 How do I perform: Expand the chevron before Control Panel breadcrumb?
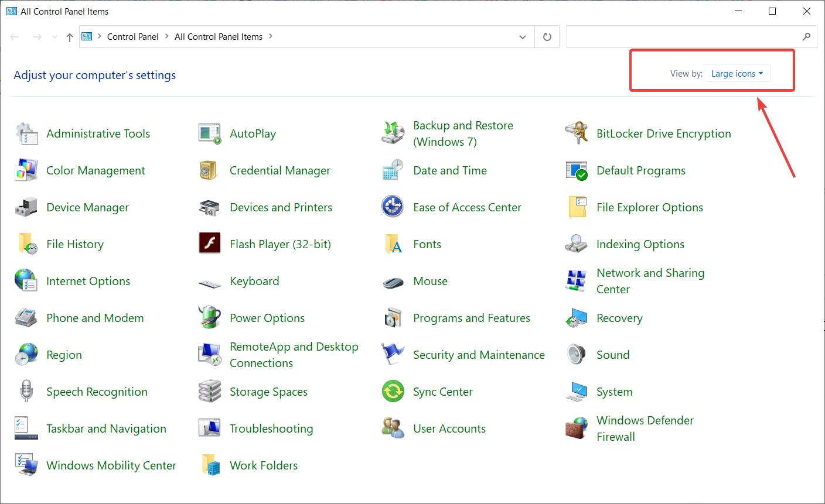(100, 36)
